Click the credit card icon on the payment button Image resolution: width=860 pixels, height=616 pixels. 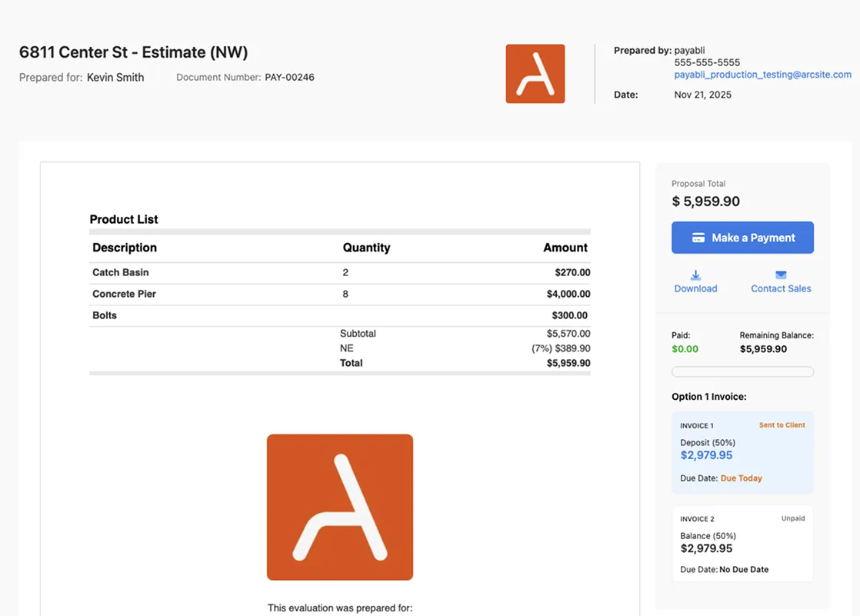coord(698,238)
